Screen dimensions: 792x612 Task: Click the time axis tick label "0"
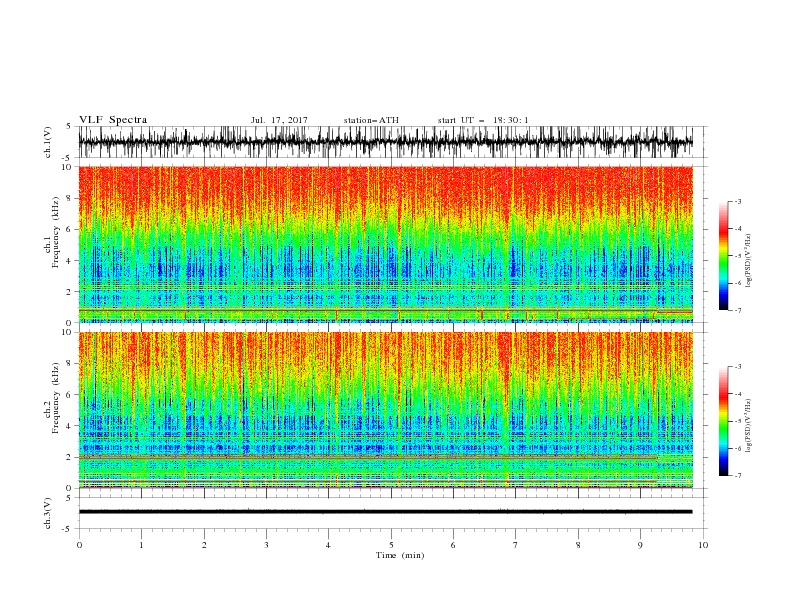tap(79, 545)
